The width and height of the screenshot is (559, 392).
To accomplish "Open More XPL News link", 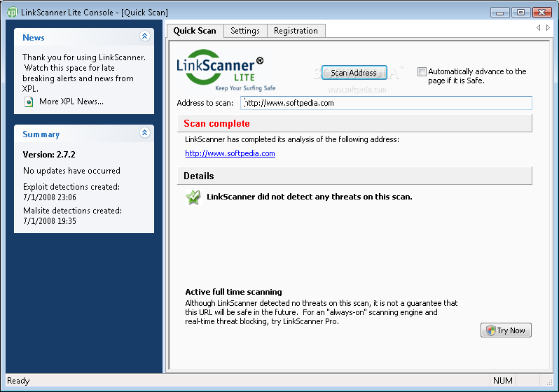I will 71,101.
